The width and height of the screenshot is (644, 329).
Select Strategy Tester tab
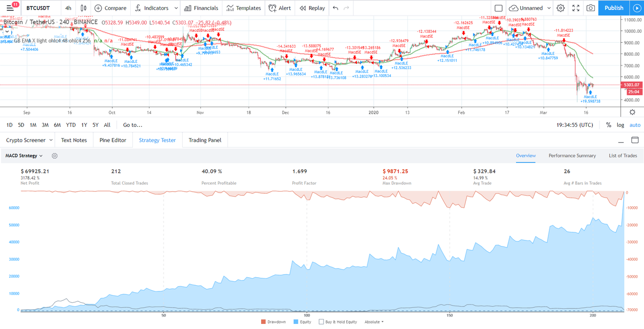[157, 140]
